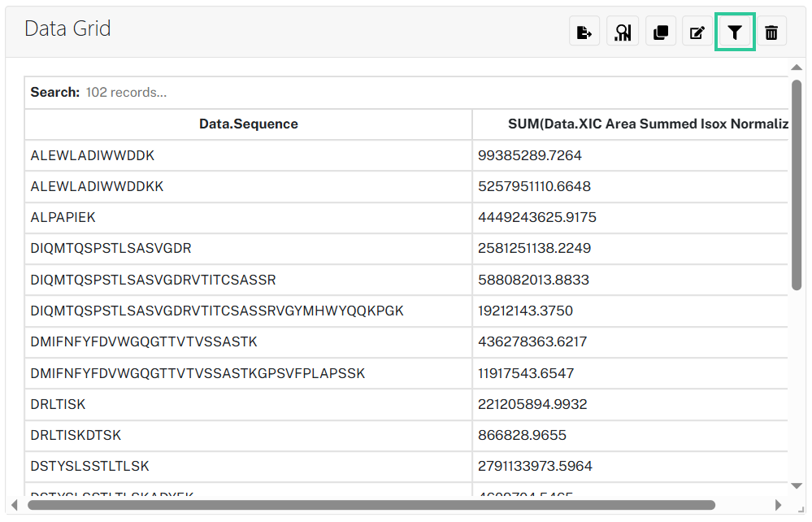Click the horizontal scrollbar left arrow
This screenshot has width=812, height=522.
click(15, 505)
